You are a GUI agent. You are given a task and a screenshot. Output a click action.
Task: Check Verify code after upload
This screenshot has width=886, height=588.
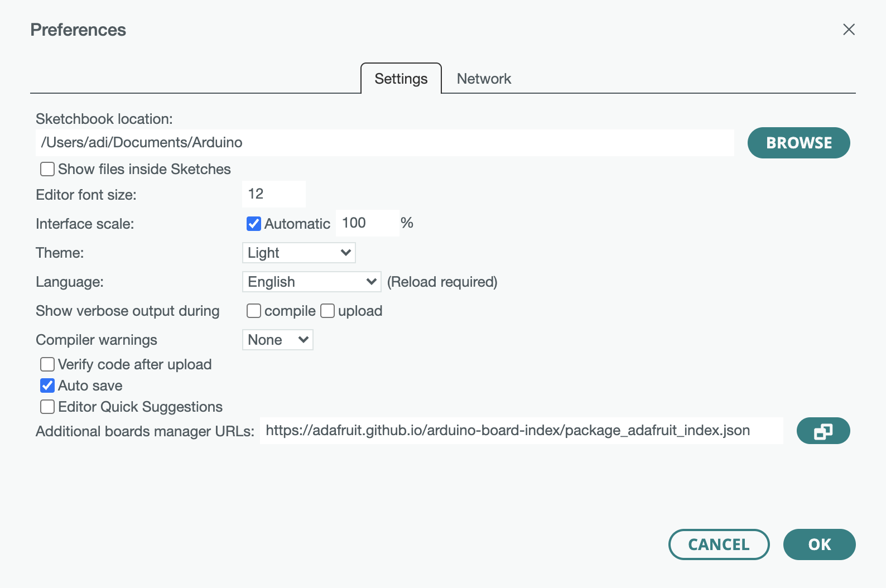pos(47,364)
